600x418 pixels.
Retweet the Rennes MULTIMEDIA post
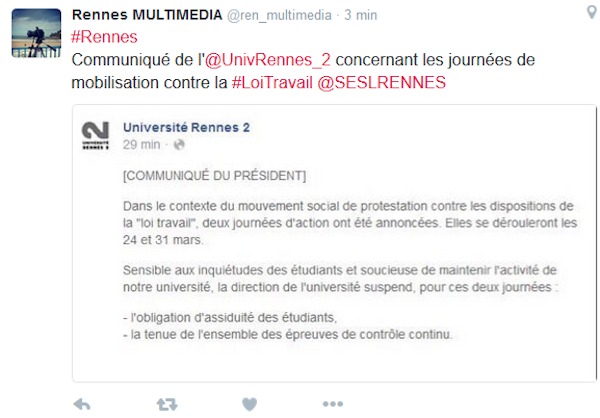[167, 404]
